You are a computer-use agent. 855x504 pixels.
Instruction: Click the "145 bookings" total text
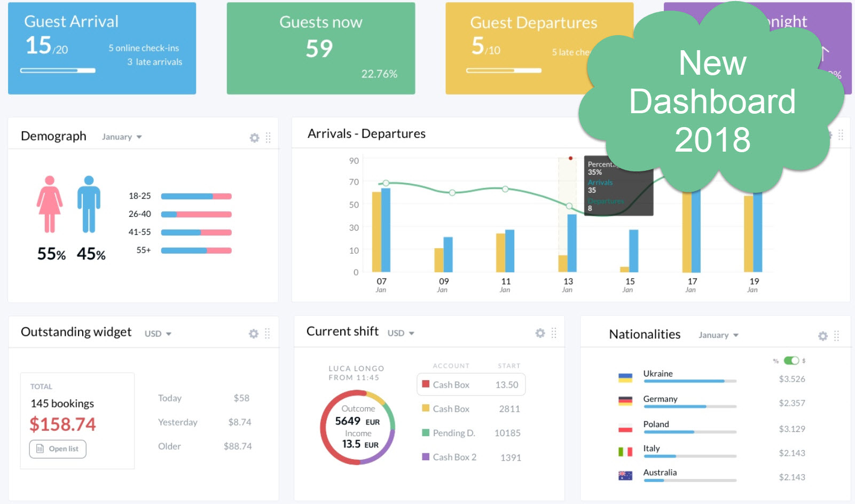(x=62, y=404)
